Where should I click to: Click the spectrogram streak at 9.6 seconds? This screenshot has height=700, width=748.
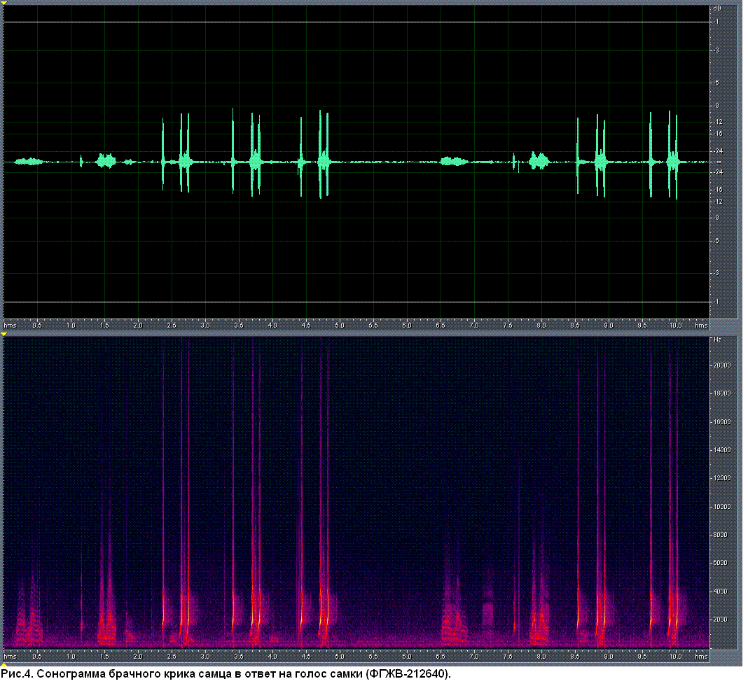651,491
